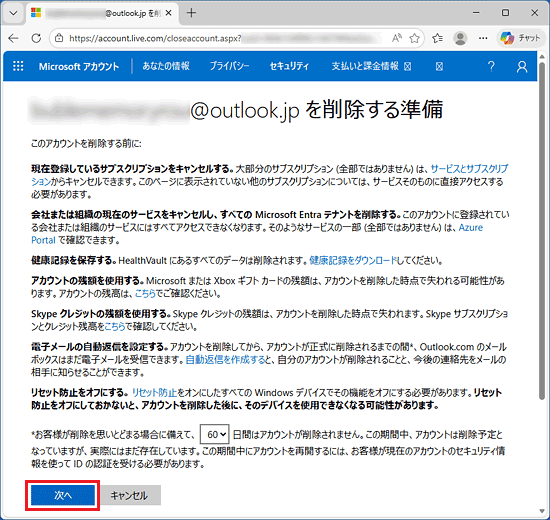Click the scrollbar down arrow
This screenshot has width=550, height=520.
pyautogui.click(x=542, y=511)
